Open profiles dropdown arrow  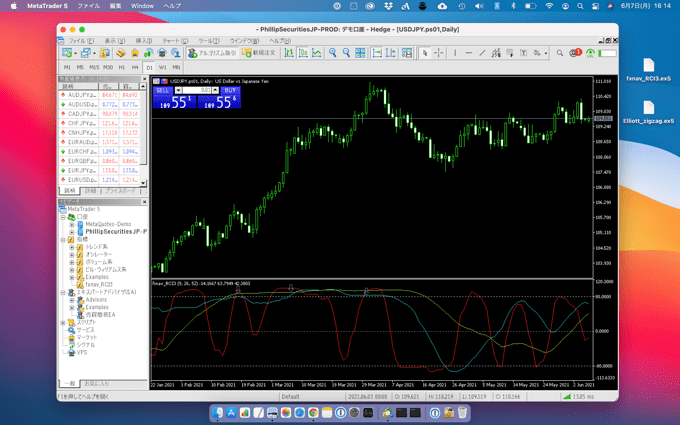94,53
